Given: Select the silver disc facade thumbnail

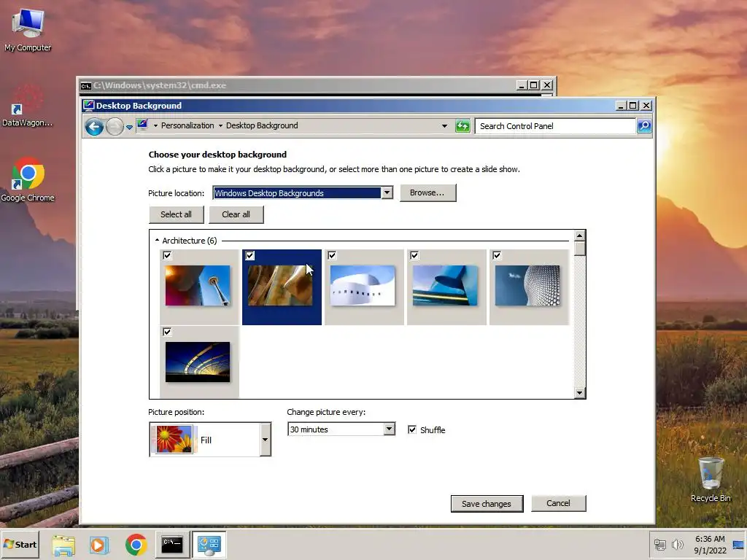Looking at the screenshot, I should point(527,286).
